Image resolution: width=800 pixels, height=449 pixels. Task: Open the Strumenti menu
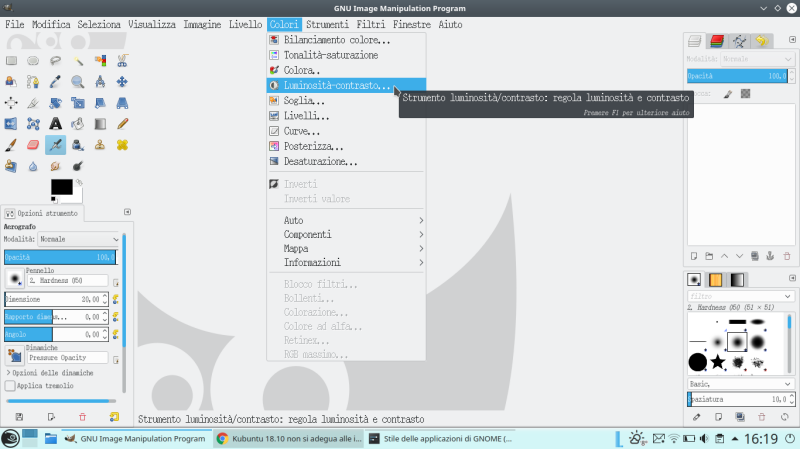coord(327,24)
